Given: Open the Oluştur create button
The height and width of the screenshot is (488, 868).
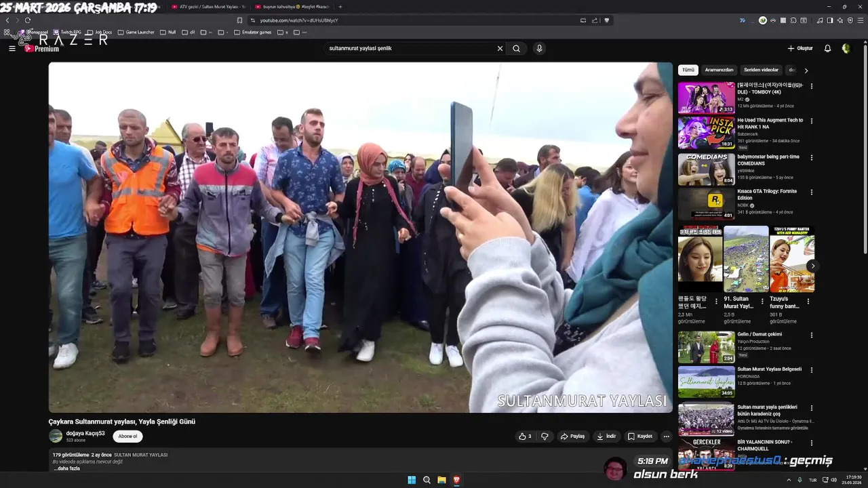Looking at the screenshot, I should pyautogui.click(x=800, y=48).
